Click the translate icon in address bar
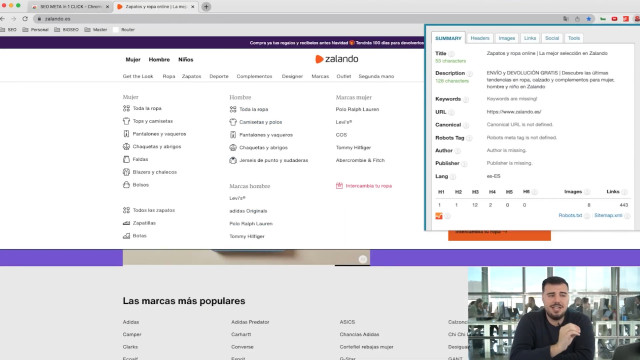Screen dimensions: 640x360 tap(566, 19)
